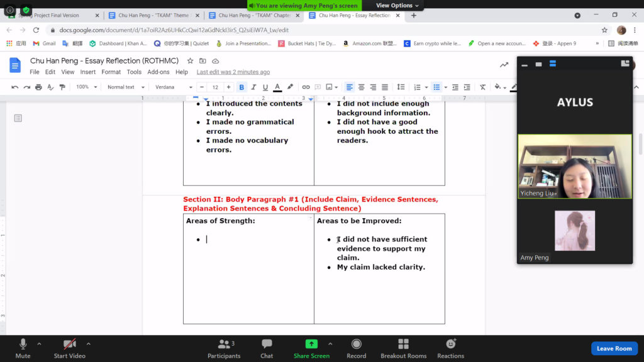Open the Normal text style dropdown
The height and width of the screenshot is (362, 644).
(126, 87)
